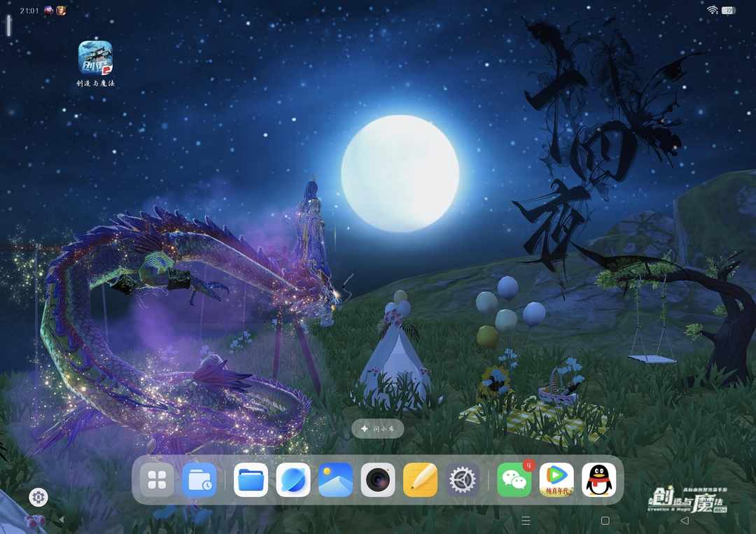Launch Tencent Video app in dock
The height and width of the screenshot is (534, 756).
tap(556, 480)
